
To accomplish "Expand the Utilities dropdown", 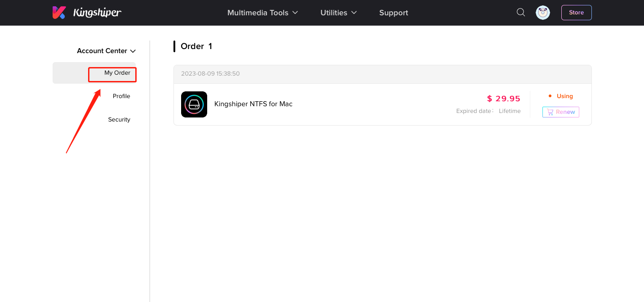I will pyautogui.click(x=338, y=13).
